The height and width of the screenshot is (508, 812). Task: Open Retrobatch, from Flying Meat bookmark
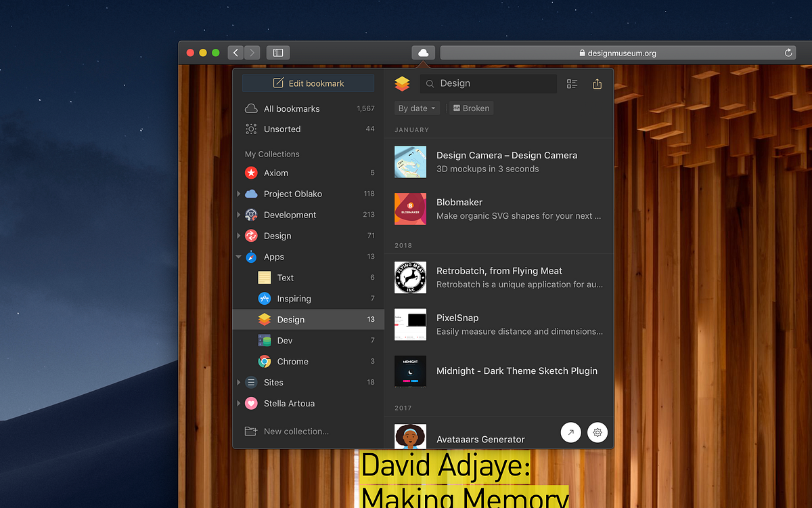click(499, 277)
